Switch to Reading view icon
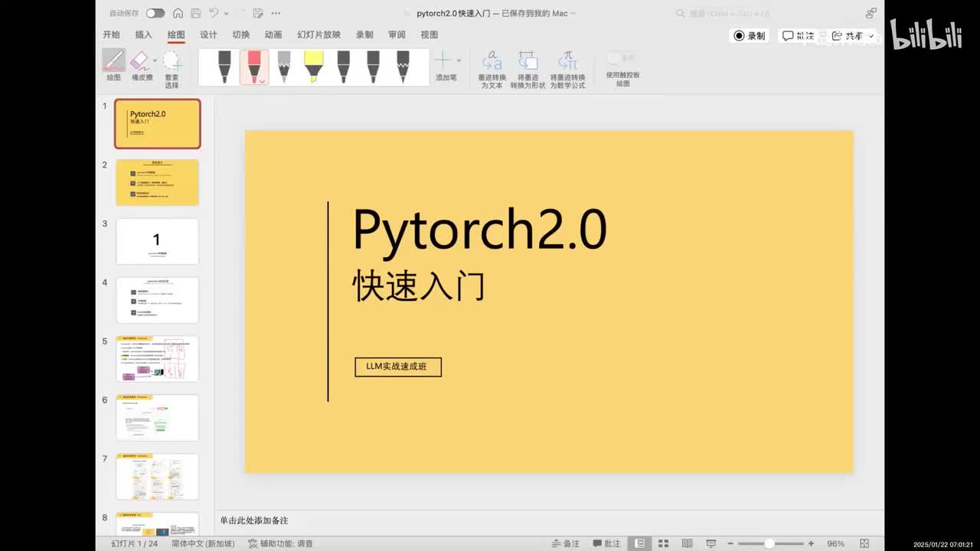Image resolution: width=980 pixels, height=551 pixels. 687,543
